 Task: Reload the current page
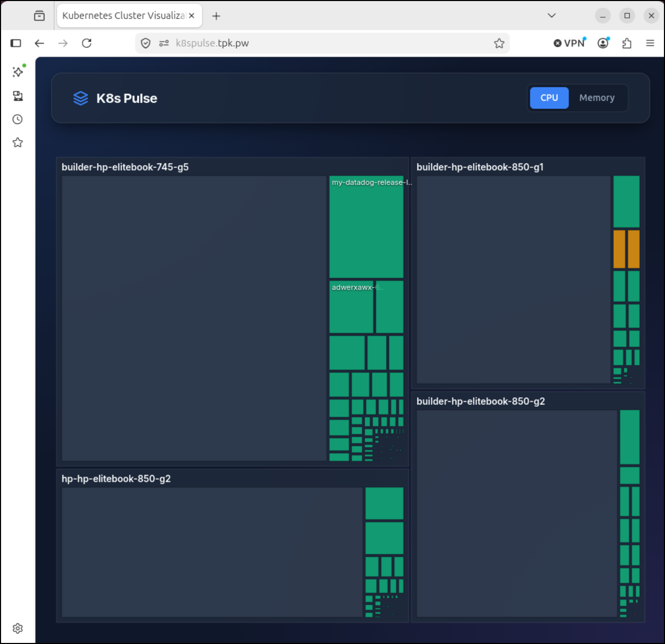[87, 43]
